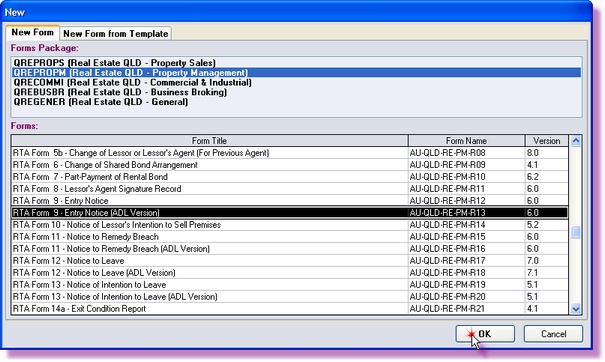The image size is (605, 362).
Task: Confirm selection with OK button
Action: [485, 334]
